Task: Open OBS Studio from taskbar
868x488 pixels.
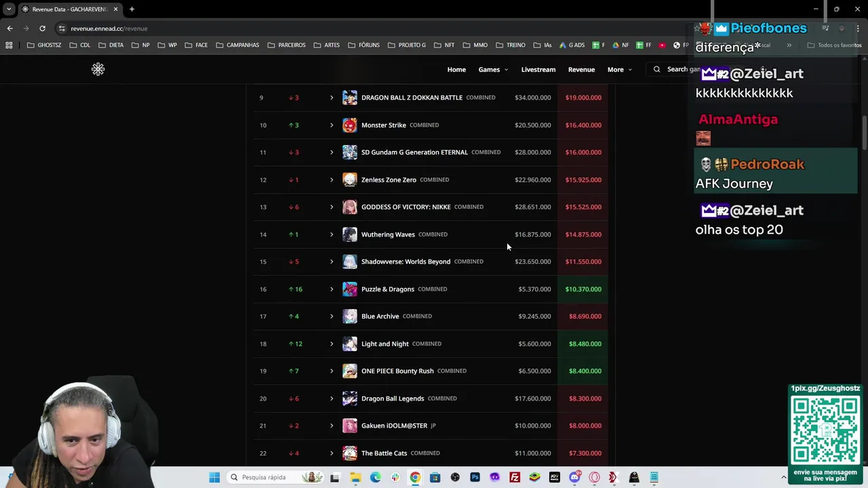Action: click(455, 477)
